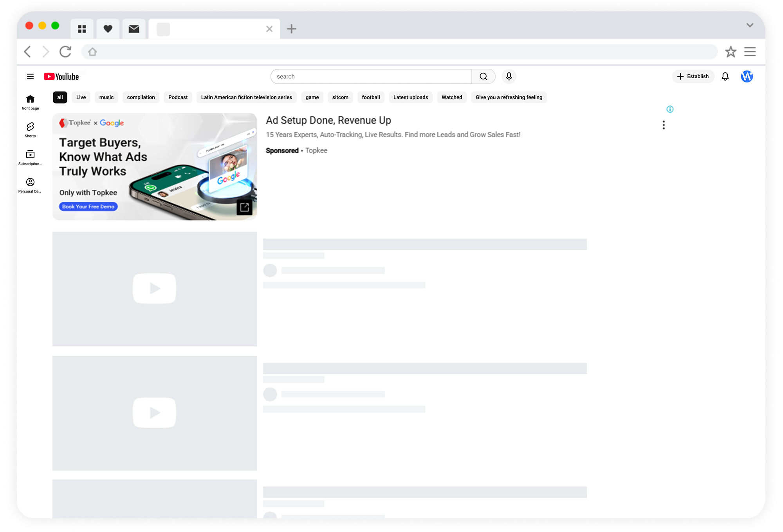The height and width of the screenshot is (532, 783).
Task: Open external link icon on ad thumbnail
Action: pos(244,207)
